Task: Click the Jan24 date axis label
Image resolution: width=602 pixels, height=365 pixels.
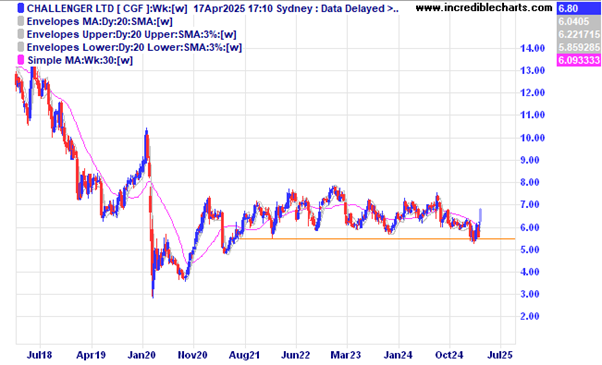Action: click(398, 355)
